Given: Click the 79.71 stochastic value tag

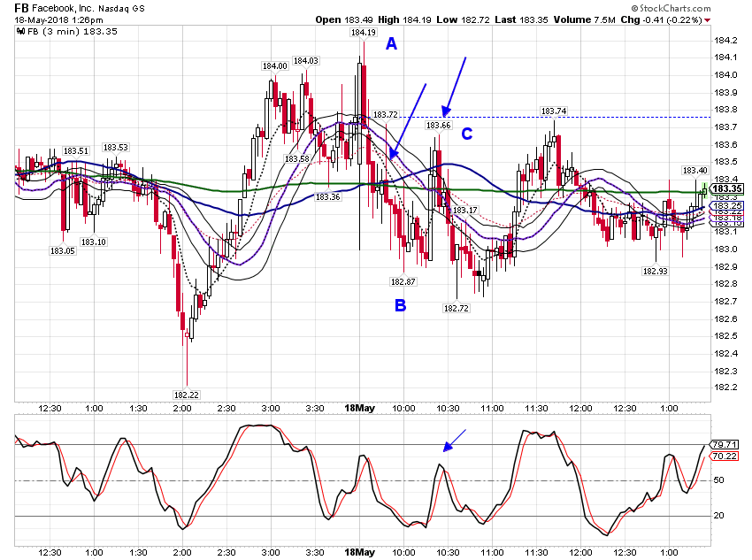Looking at the screenshot, I should (725, 445).
